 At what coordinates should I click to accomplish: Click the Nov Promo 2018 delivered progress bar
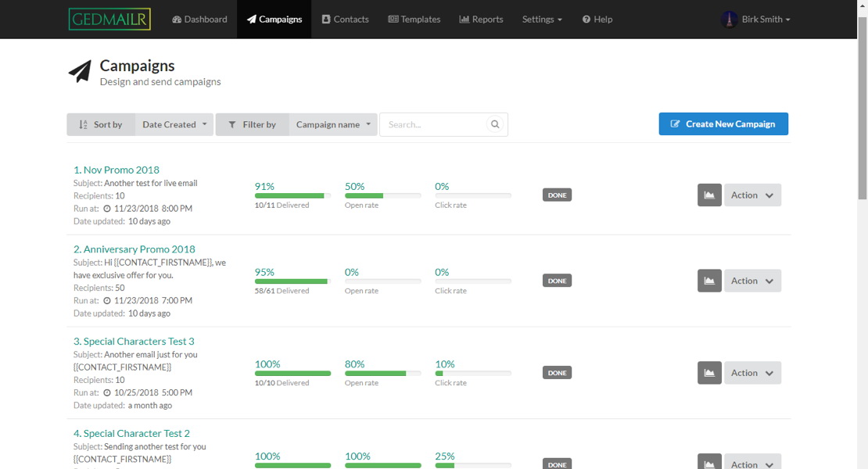[292, 195]
